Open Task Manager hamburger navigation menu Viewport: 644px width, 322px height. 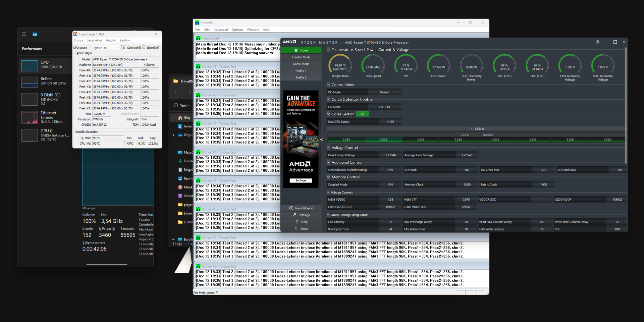click(x=24, y=34)
